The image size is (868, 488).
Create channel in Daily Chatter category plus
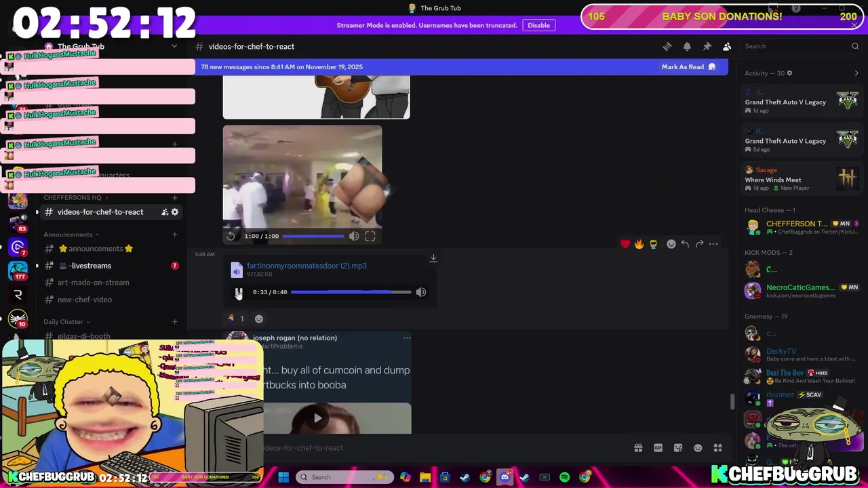174,322
